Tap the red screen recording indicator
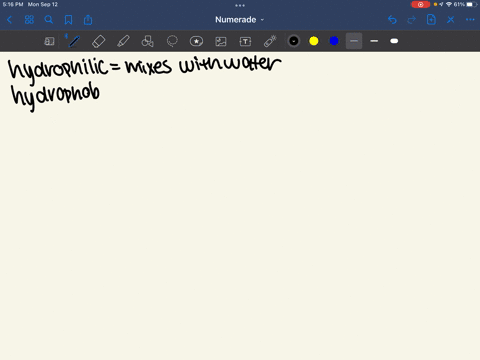Screen dimensions: 480x360 421,4
